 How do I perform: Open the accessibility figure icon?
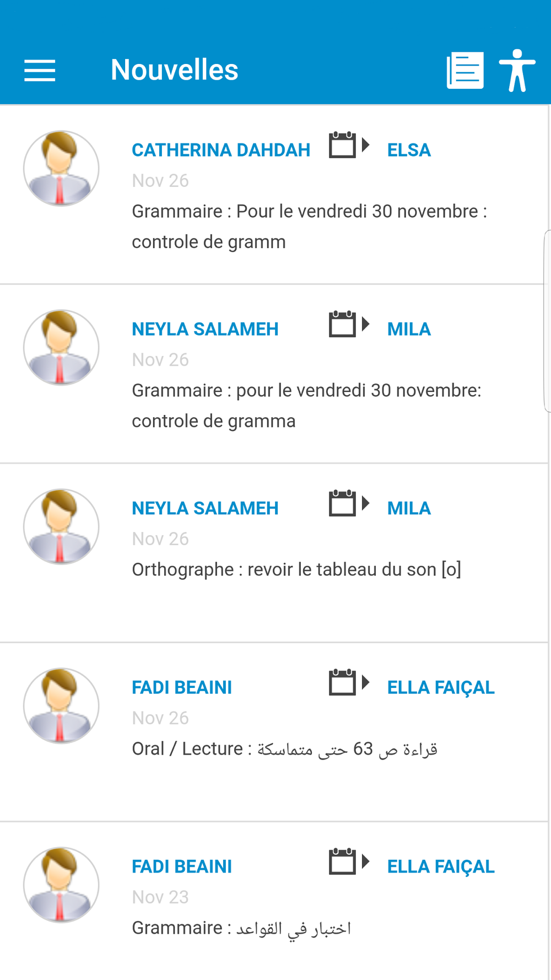coord(517,71)
